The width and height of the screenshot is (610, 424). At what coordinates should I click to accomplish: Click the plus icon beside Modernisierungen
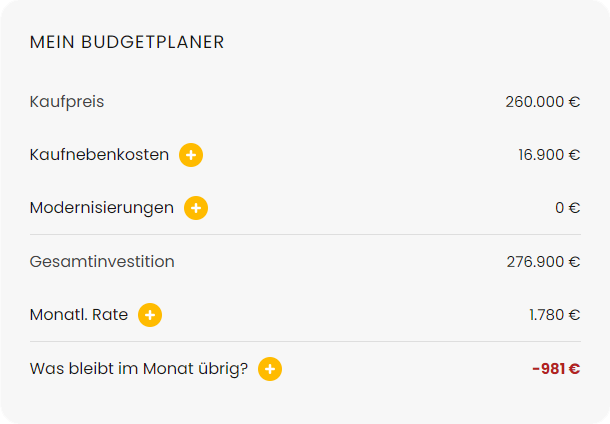(x=196, y=208)
